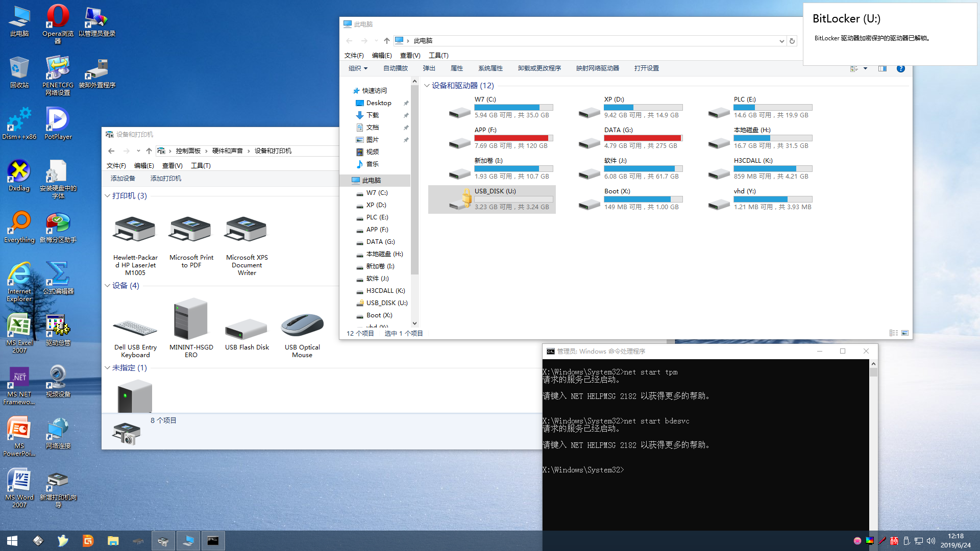The image size is (980, 551).
Task: Open Tools menu in Devices and Printers window
Action: click(201, 166)
